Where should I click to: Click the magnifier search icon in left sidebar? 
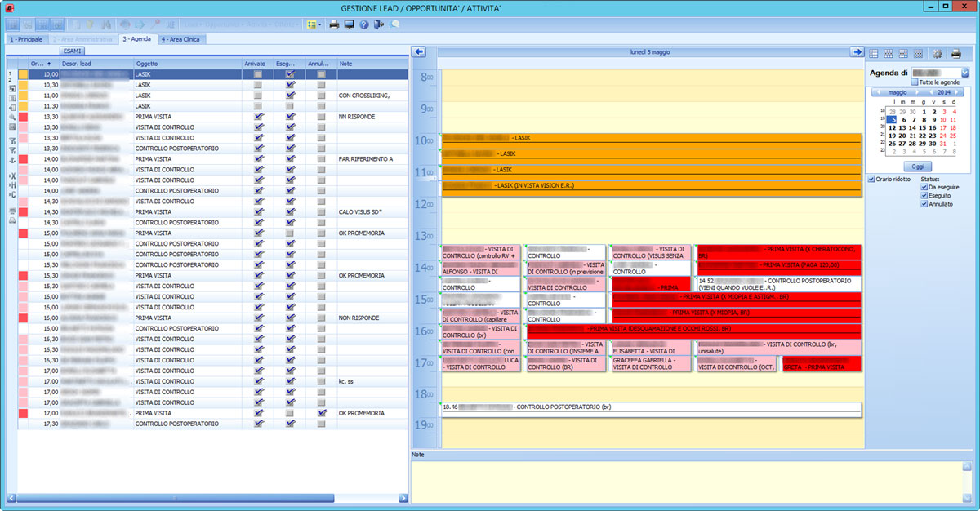(12, 118)
